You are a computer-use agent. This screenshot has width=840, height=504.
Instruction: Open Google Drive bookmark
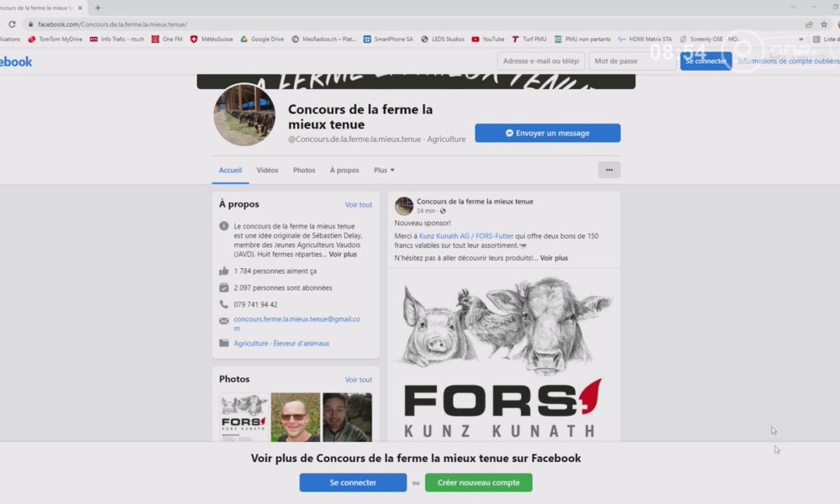262,39
